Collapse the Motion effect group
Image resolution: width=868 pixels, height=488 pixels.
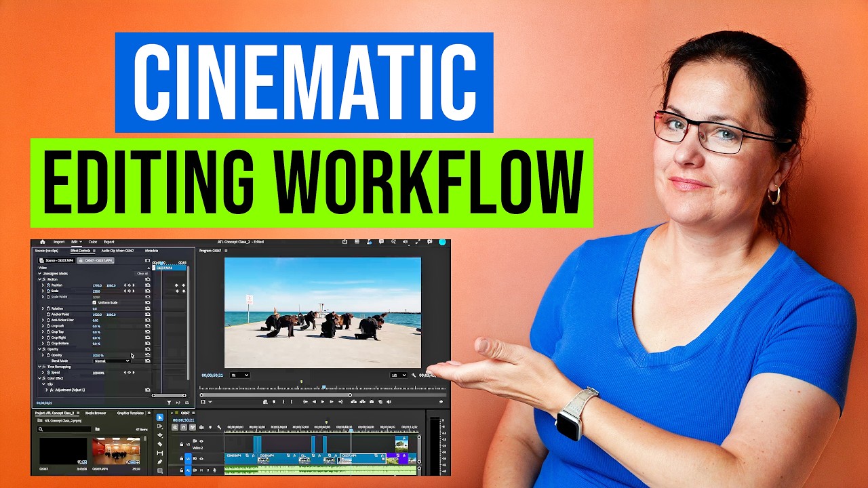click(x=39, y=279)
